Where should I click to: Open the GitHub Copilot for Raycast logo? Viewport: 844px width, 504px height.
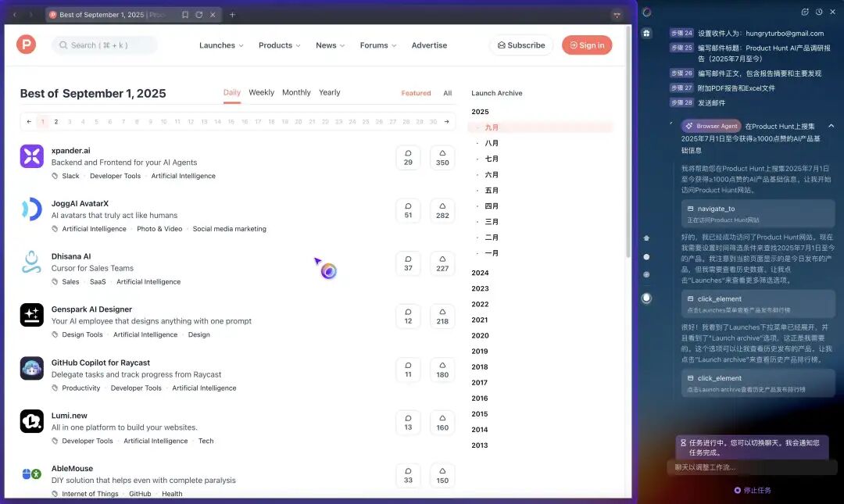click(32, 368)
